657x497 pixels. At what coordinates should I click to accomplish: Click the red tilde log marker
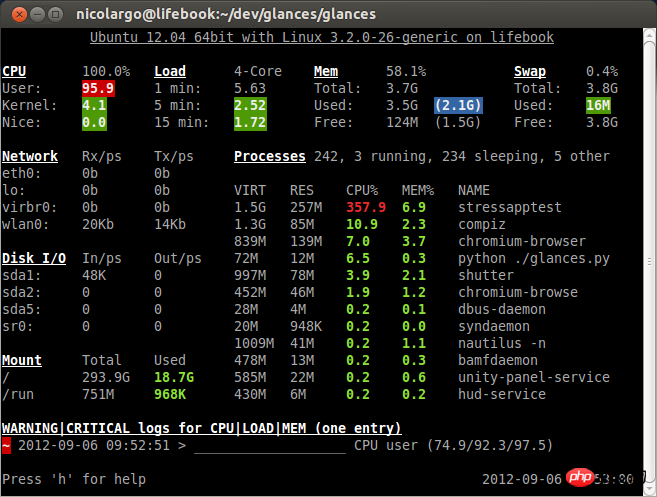point(6,445)
